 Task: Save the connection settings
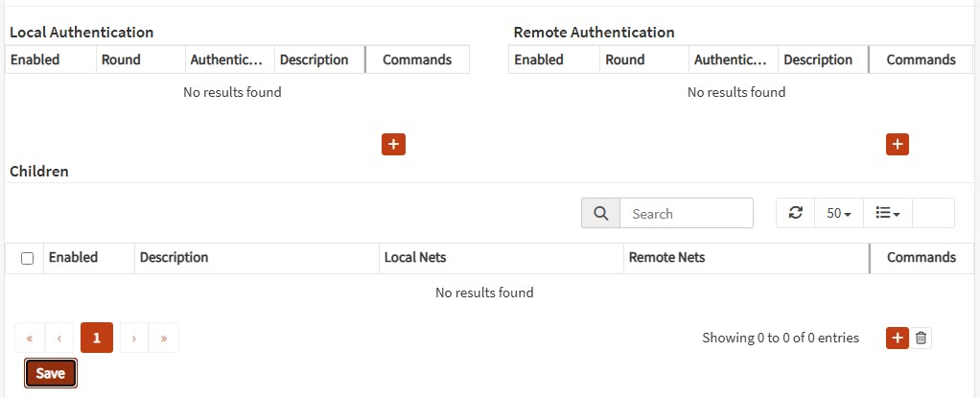[x=50, y=373]
